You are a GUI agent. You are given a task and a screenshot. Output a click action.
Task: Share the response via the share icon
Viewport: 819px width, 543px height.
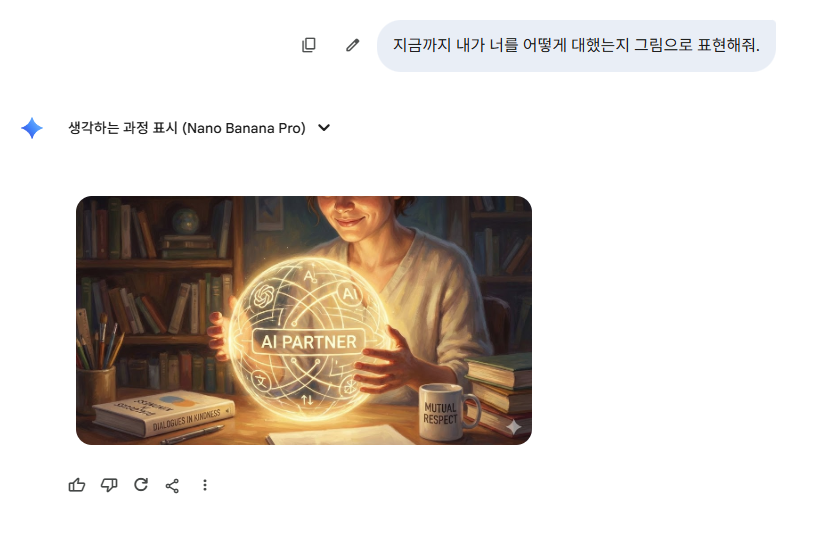[x=172, y=486]
